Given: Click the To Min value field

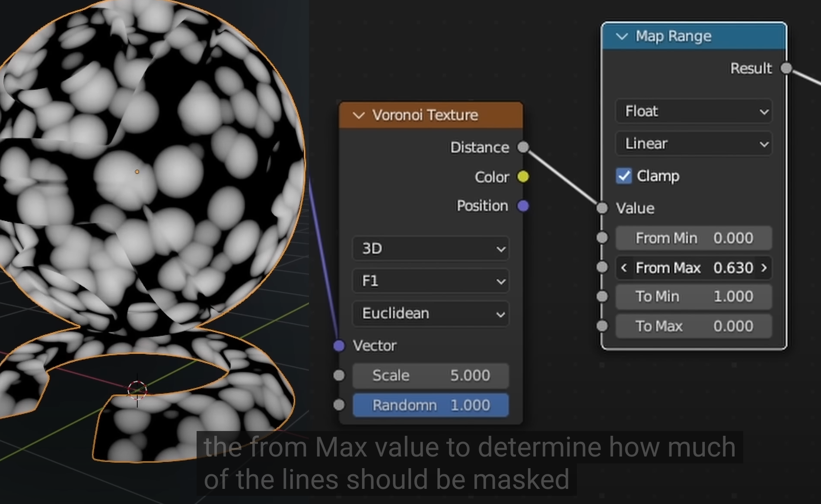Looking at the screenshot, I should pos(694,296).
